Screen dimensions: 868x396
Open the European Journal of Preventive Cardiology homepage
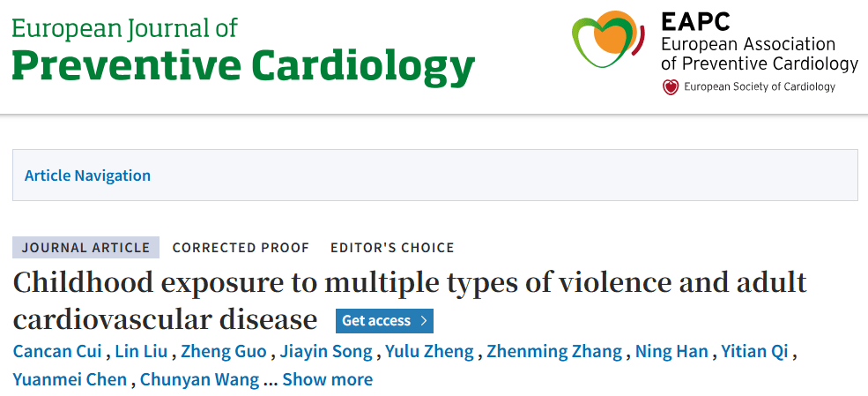tap(243, 50)
